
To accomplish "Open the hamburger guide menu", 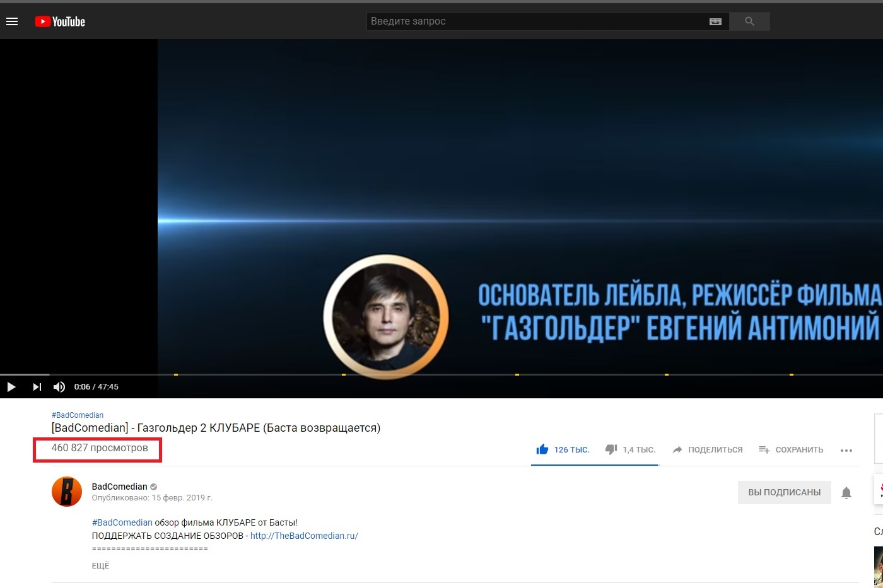I will point(11,21).
